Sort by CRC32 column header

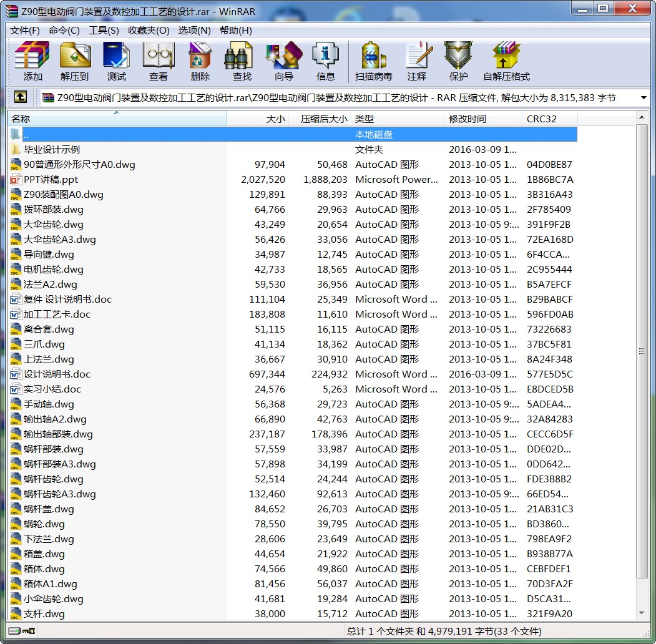pyautogui.click(x=550, y=119)
